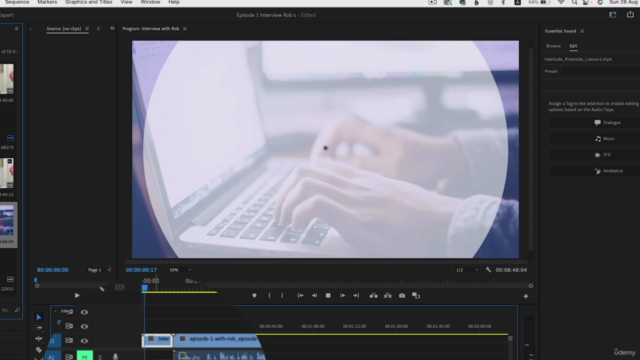Select the Track Select Forward tool
This screenshot has height=360, width=640.
click(38, 328)
